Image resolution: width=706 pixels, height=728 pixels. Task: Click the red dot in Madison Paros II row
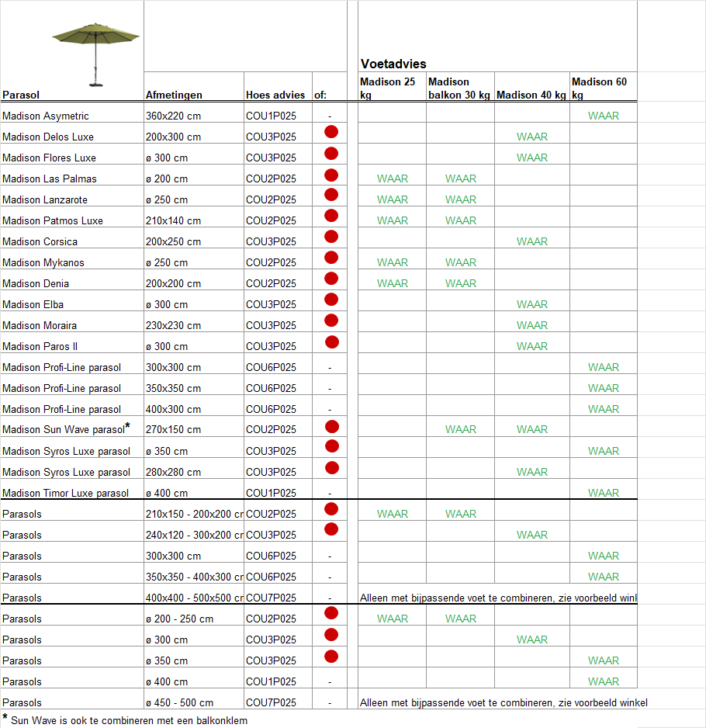[332, 342]
